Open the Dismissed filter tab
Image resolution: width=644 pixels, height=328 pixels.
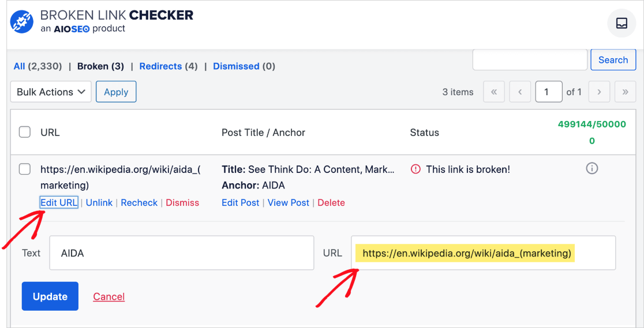pyautogui.click(x=236, y=66)
